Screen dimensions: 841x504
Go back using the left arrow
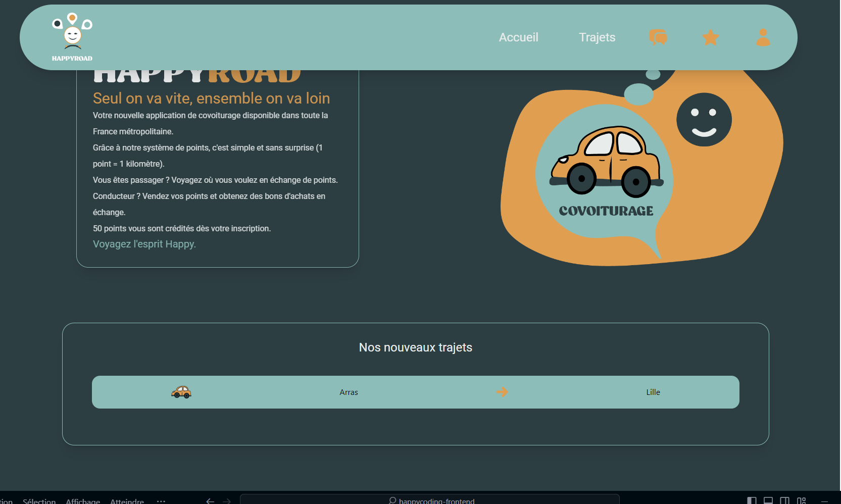(x=210, y=500)
